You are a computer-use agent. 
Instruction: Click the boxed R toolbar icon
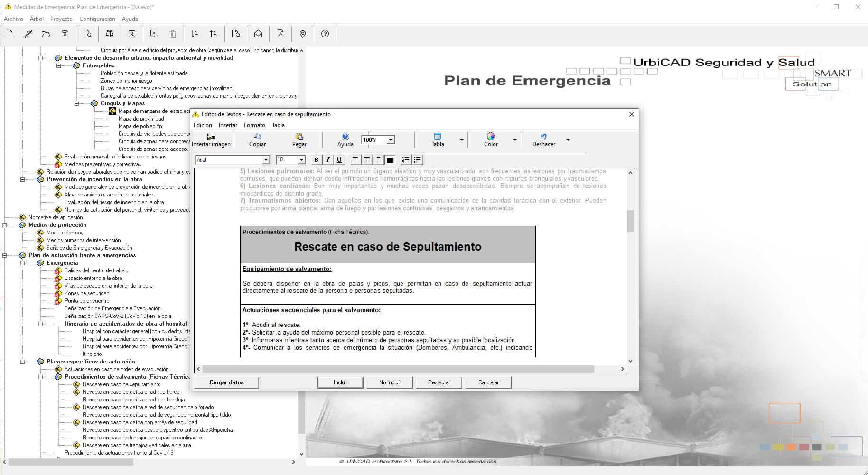point(132,34)
